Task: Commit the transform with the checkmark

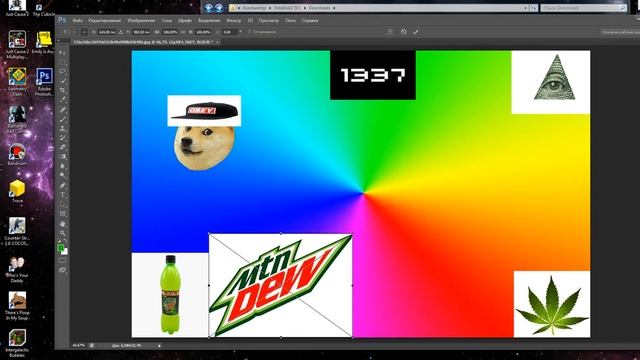Action: pyautogui.click(x=416, y=32)
